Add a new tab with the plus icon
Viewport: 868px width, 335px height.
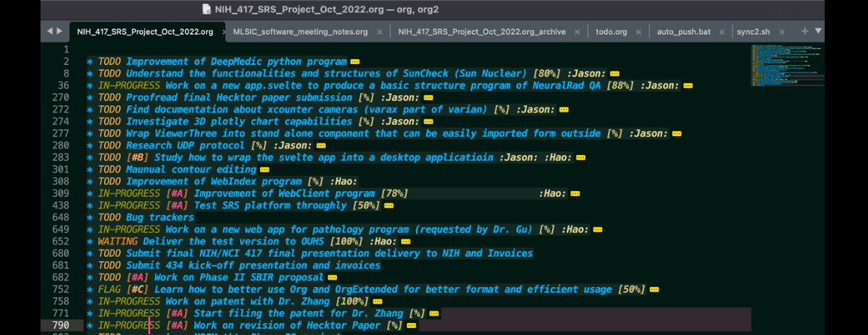(x=804, y=31)
